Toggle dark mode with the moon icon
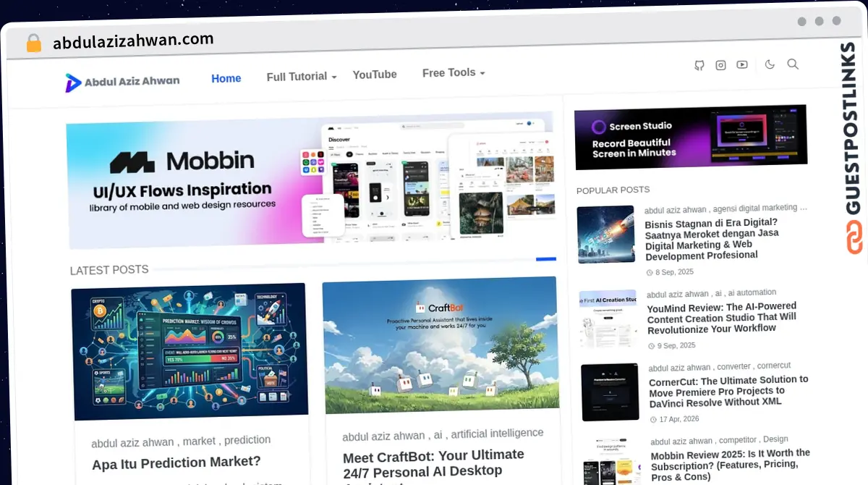This screenshot has width=868, height=485. (x=770, y=64)
